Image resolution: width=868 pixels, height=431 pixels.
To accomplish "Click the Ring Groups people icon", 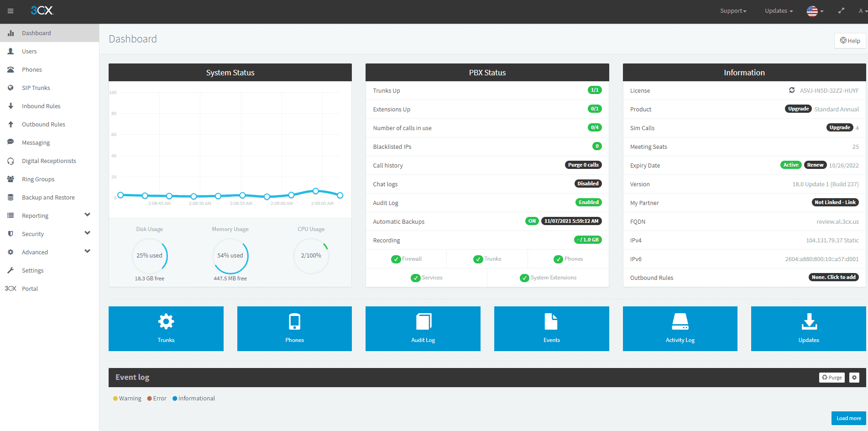I will click(x=10, y=179).
